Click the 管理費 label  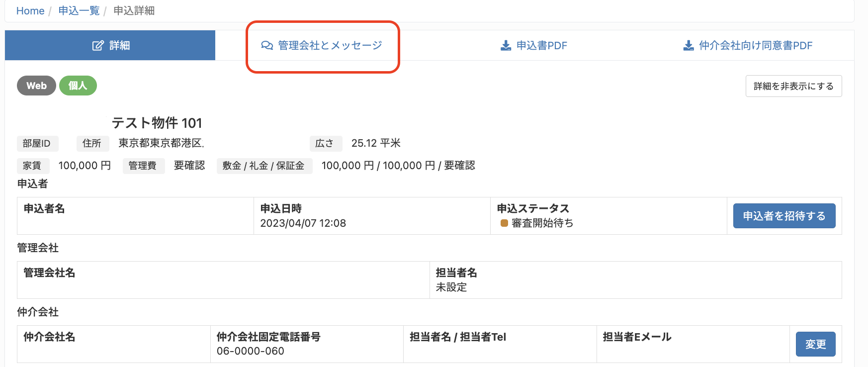[143, 166]
